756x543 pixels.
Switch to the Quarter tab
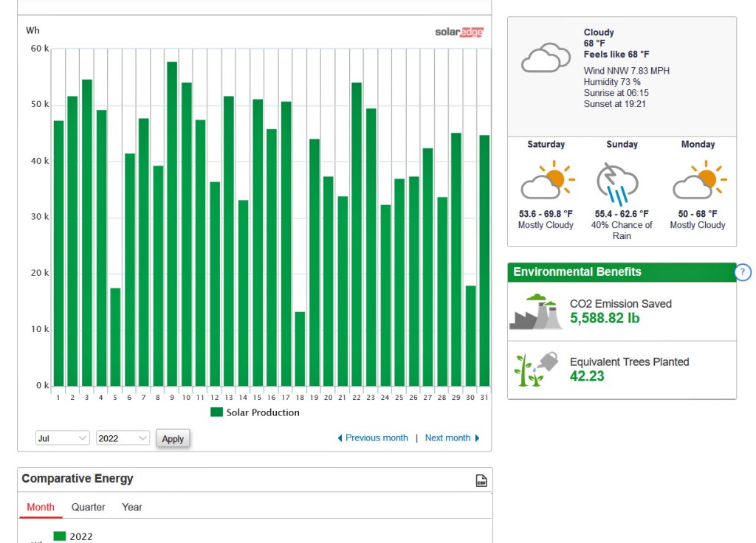coord(88,508)
